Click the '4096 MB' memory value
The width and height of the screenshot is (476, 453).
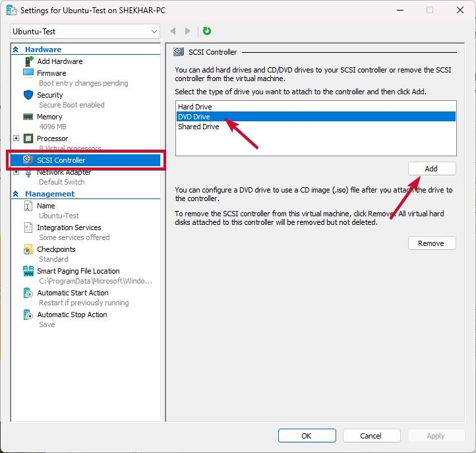(x=53, y=127)
